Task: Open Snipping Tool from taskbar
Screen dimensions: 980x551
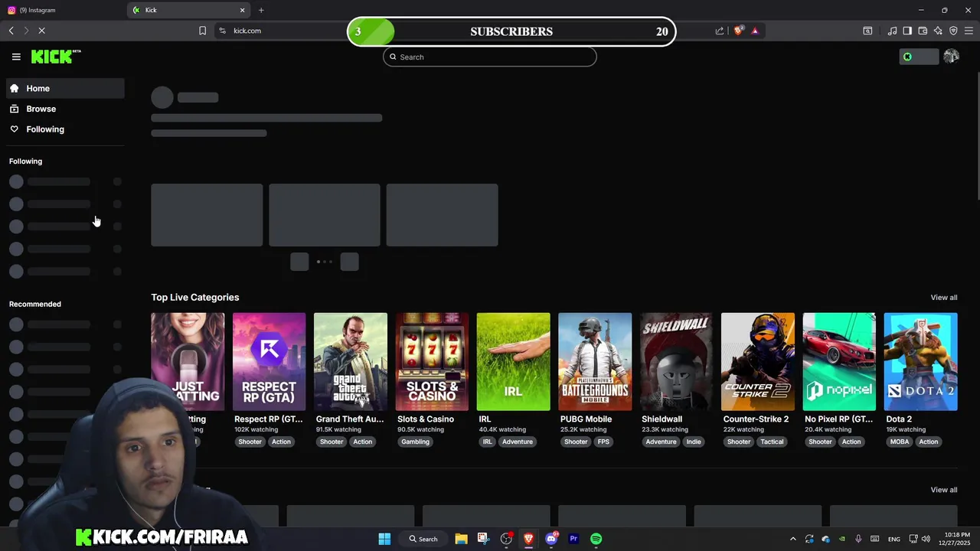Action: 483,539
